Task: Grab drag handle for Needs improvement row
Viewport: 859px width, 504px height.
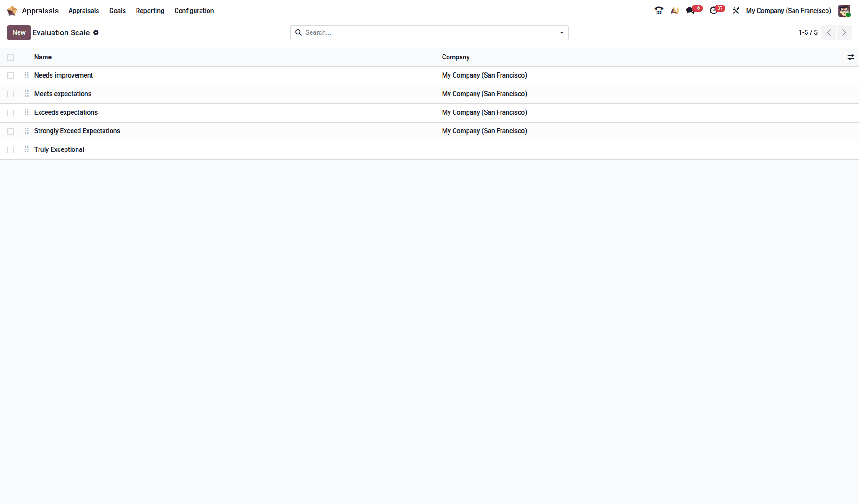Action: pos(26,75)
